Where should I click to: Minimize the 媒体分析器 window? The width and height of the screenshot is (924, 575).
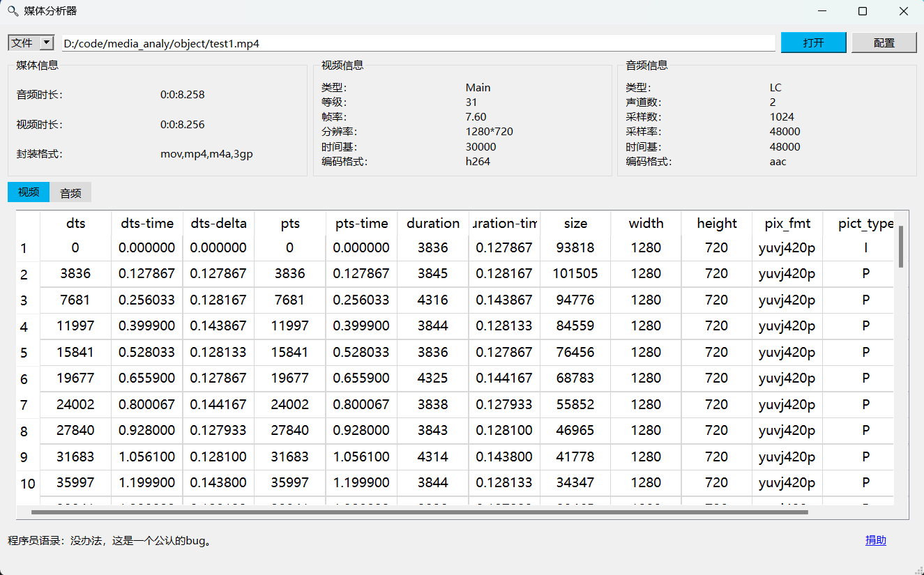pyautogui.click(x=821, y=11)
